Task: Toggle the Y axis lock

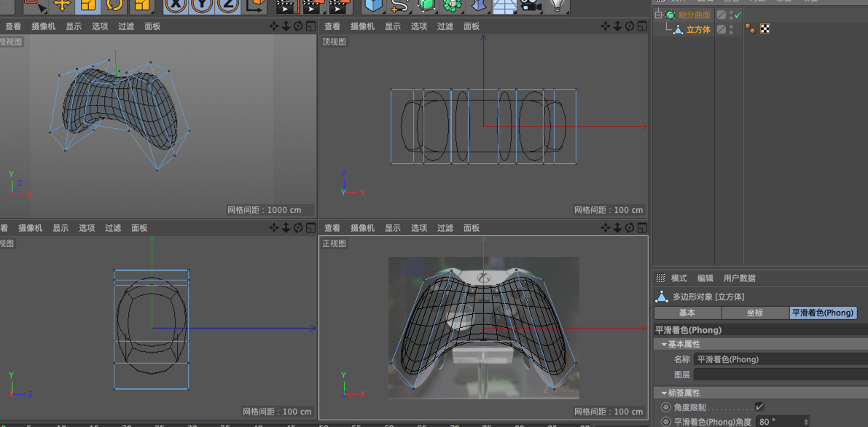Action: point(202,5)
